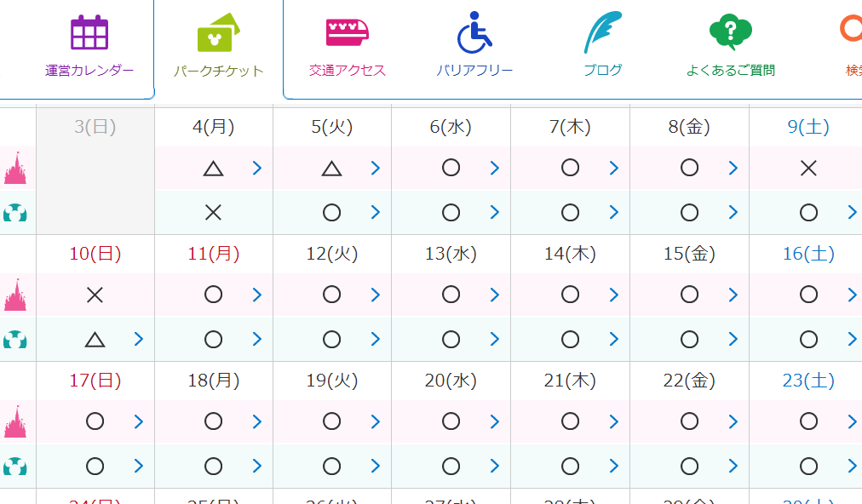Click Disneyland castle icon beside 4(月) row
This screenshot has width=862, height=504.
point(15,168)
